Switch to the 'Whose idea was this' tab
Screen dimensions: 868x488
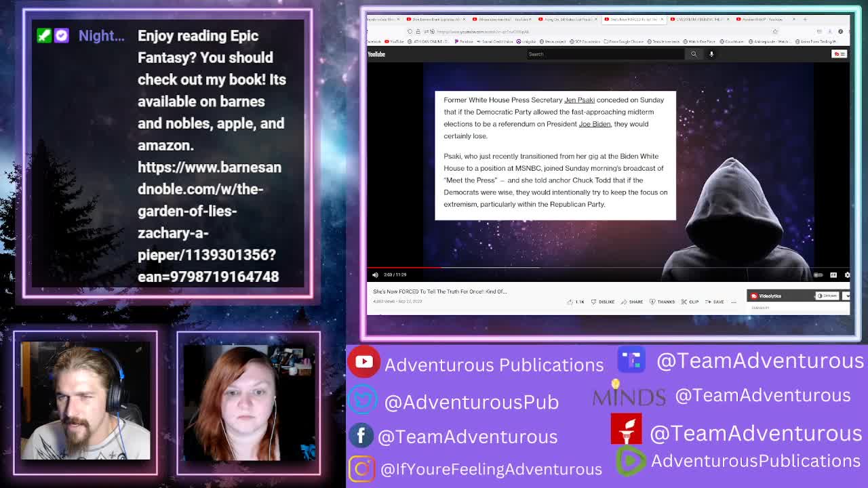point(502,19)
